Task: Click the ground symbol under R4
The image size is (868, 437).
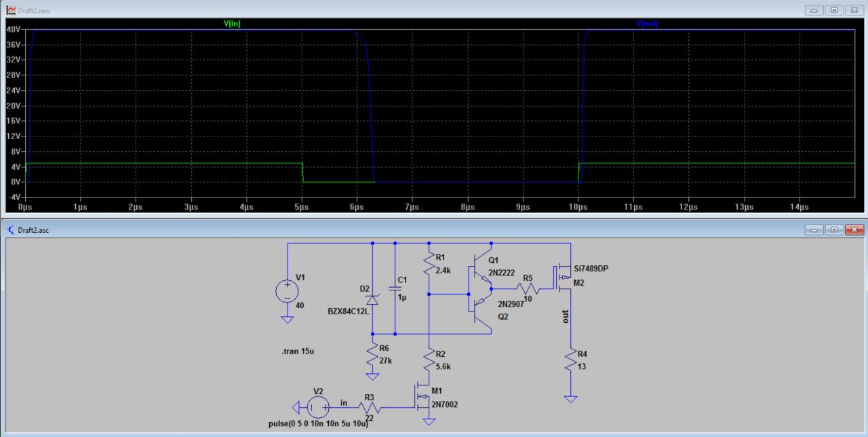Action: (x=570, y=399)
